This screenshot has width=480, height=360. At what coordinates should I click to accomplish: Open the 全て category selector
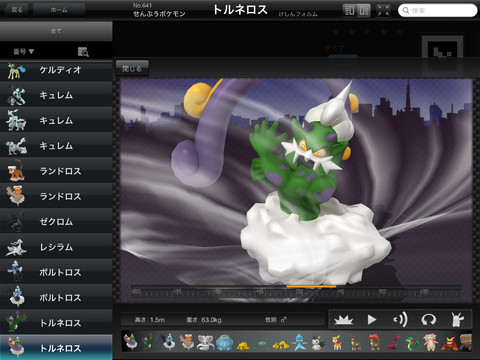tap(56, 31)
